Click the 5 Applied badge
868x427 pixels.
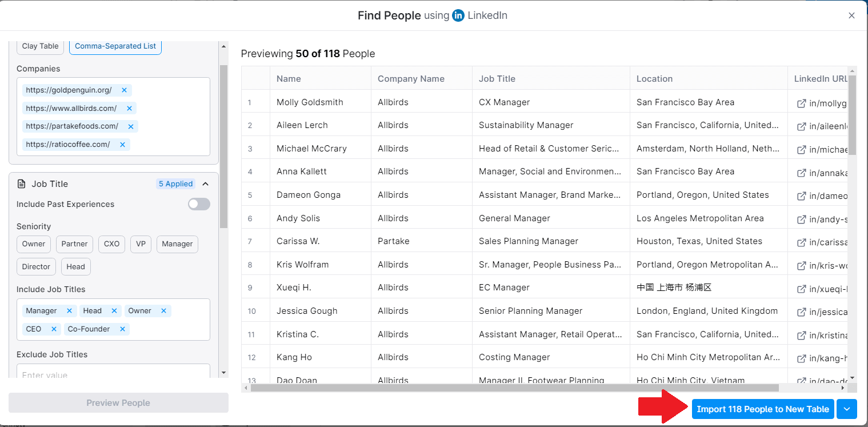[175, 184]
